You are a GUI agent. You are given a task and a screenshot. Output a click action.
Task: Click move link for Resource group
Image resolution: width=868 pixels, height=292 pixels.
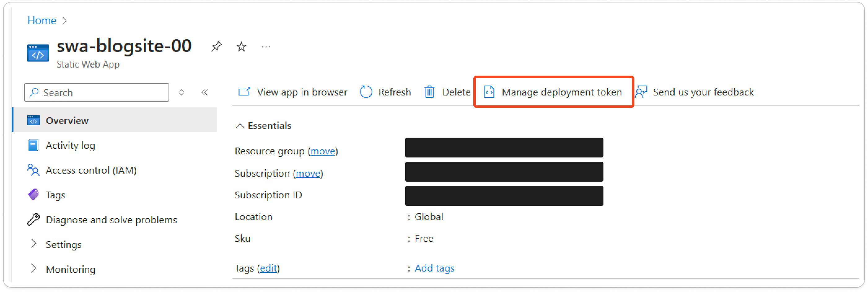tap(322, 151)
